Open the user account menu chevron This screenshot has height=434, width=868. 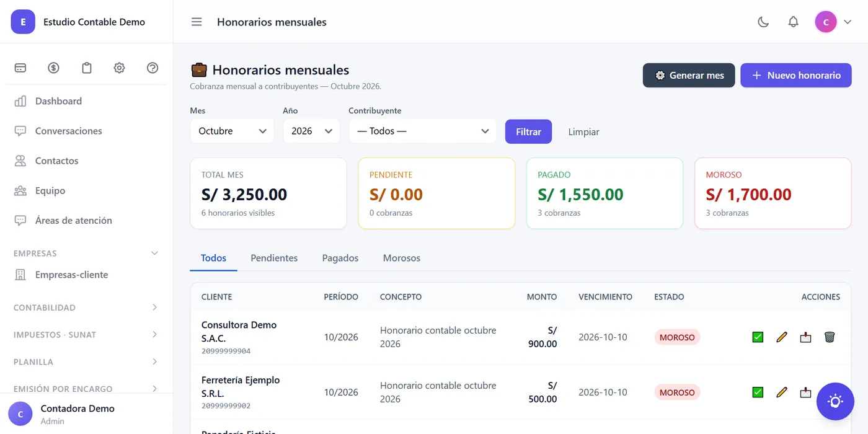pyautogui.click(x=848, y=22)
